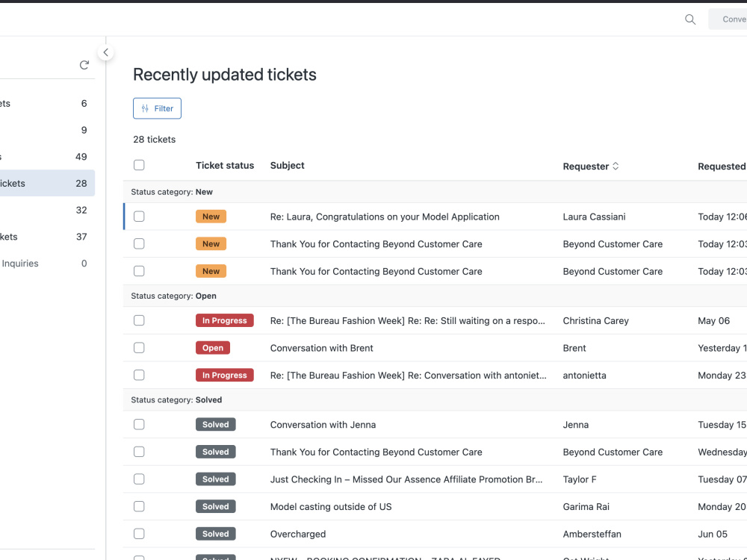Viewport: 747px width, 560px height.
Task: Sort by Requester column arrows
Action: coord(616,167)
